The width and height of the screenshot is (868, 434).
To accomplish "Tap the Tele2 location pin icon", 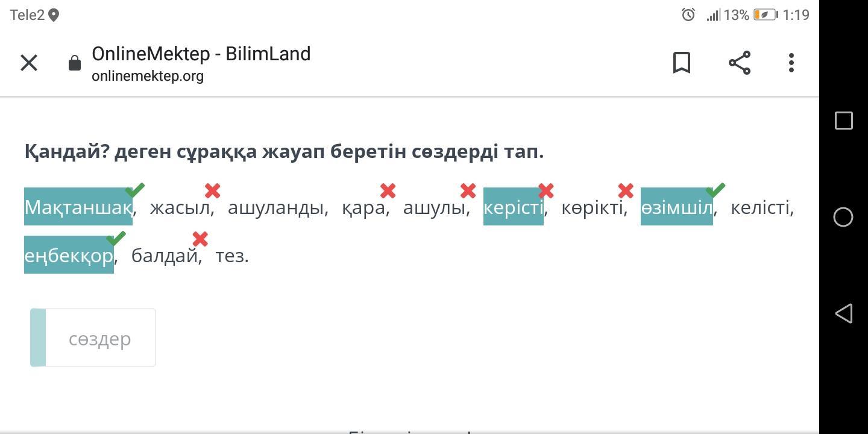I will 54,15.
